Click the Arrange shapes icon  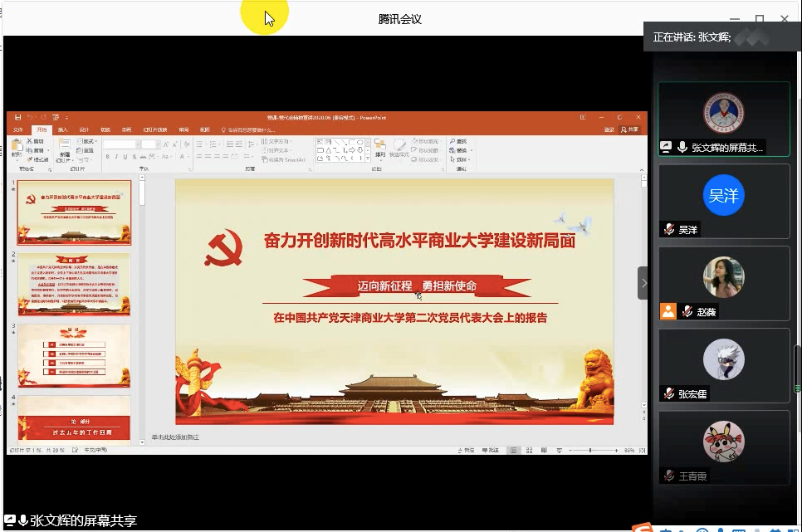(x=379, y=146)
